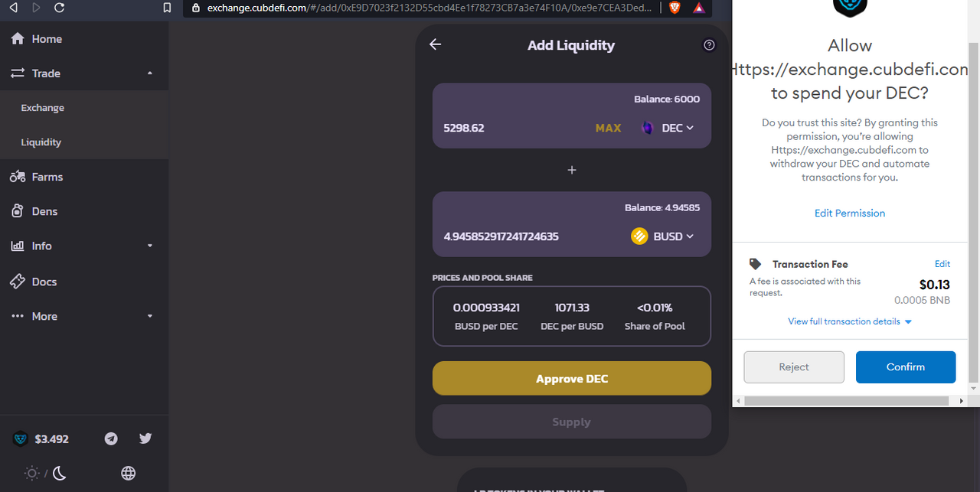Open Farms from the sidebar
The width and height of the screenshot is (980, 492).
84,177
